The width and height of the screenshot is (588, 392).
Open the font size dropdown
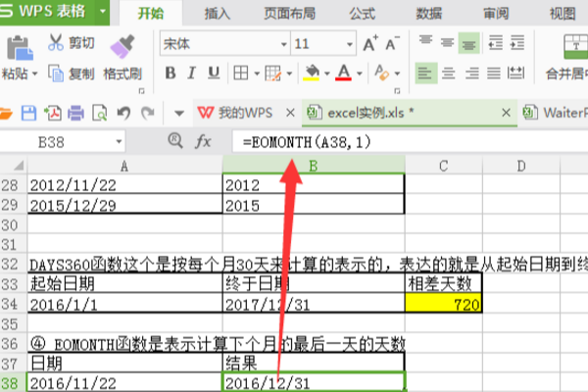[350, 44]
